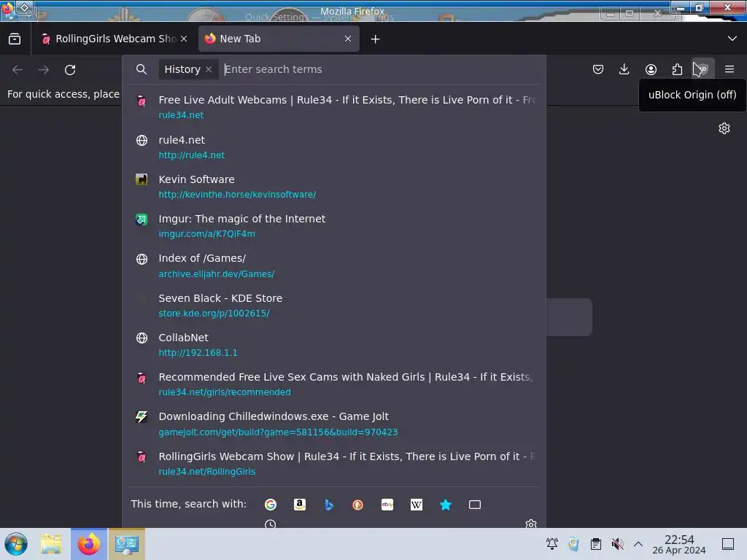
Task: Search open Tabs with the tab icon
Action: (475, 505)
